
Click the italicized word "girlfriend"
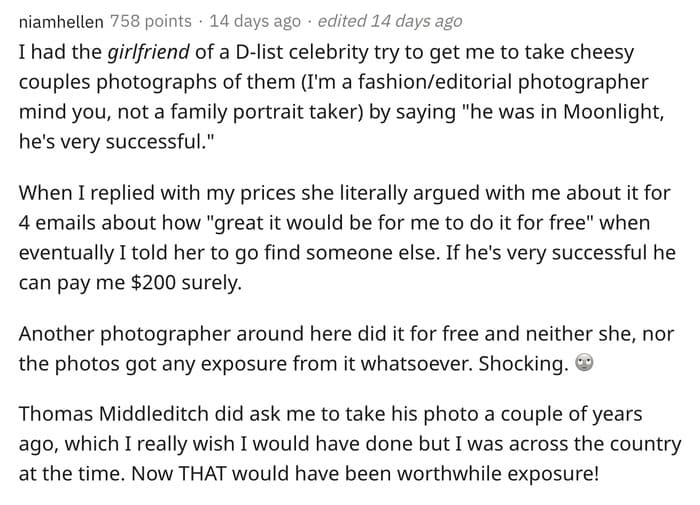149,52
